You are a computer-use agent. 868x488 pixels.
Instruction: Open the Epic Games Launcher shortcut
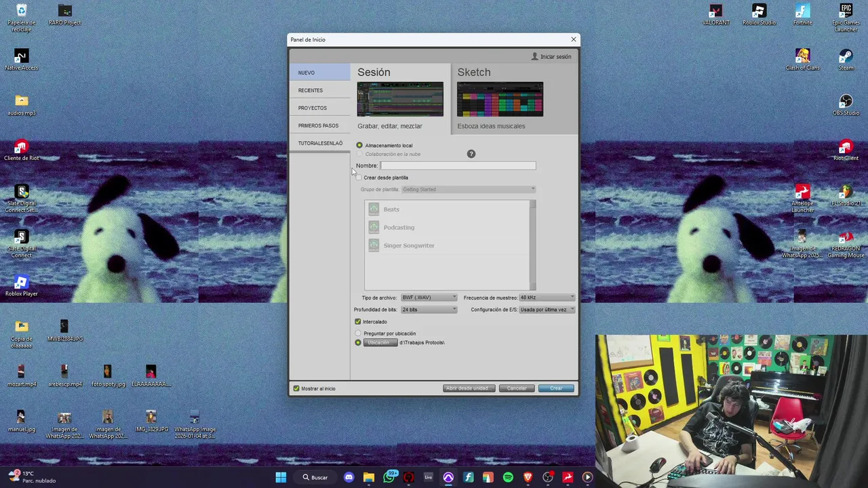coord(846,18)
